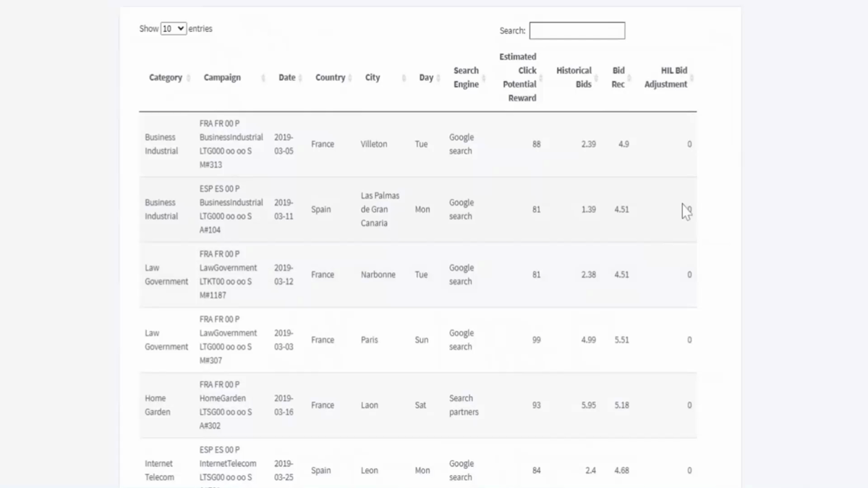This screenshot has width=868, height=488.
Task: Click the date cell 2019-03-25
Action: (284, 471)
